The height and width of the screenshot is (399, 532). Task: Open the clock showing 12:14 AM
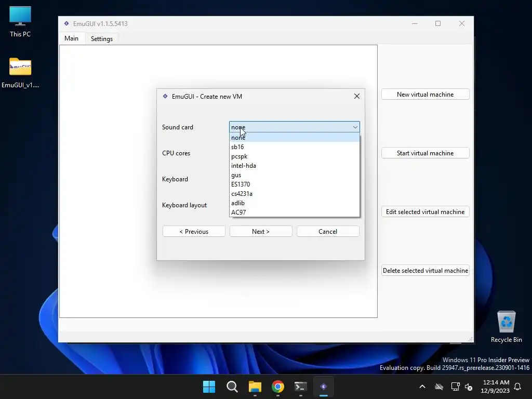tap(495, 387)
